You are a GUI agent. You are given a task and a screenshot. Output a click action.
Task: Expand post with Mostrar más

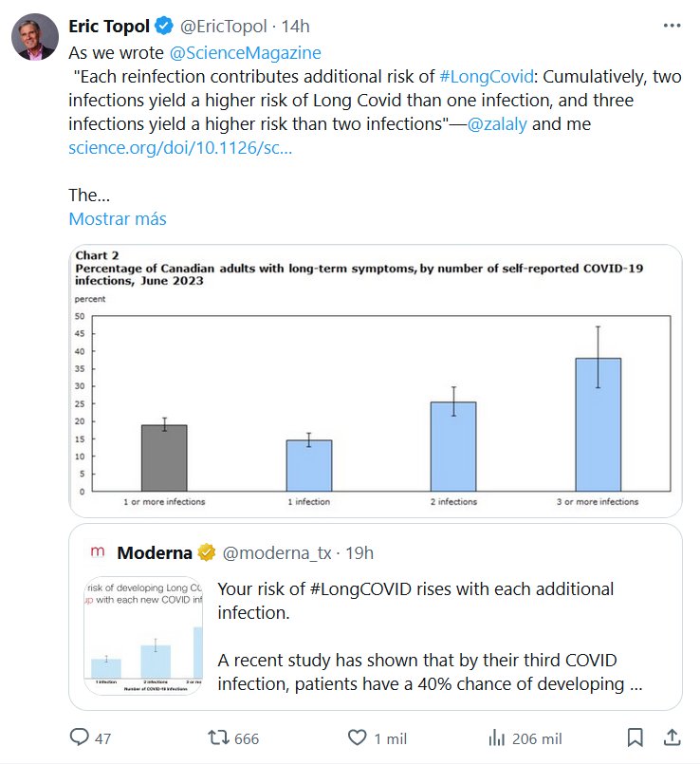[x=118, y=219]
